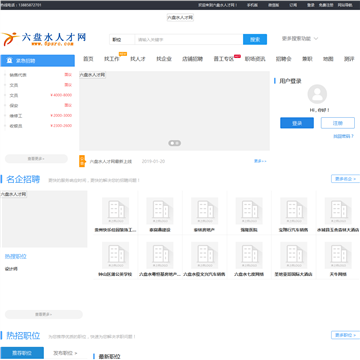Click 微信版 in the top dark bar
The width and height of the screenshot is (360, 360).
pyautogui.click(x=274, y=5)
